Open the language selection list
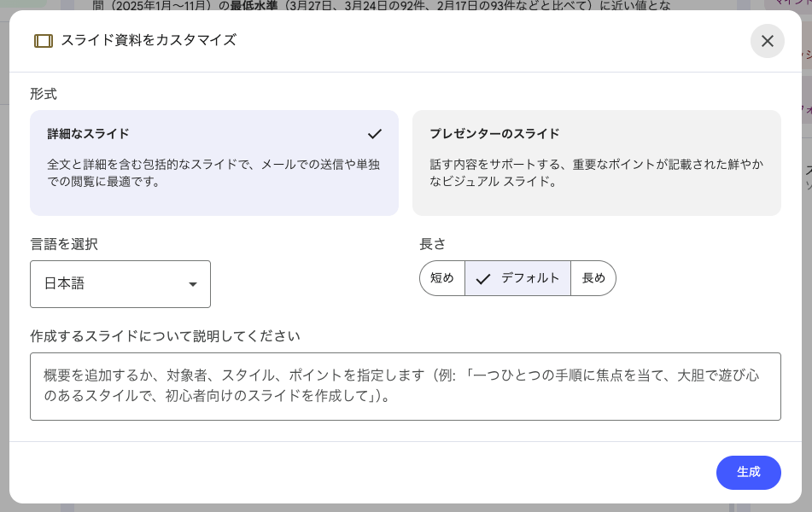 pos(120,284)
